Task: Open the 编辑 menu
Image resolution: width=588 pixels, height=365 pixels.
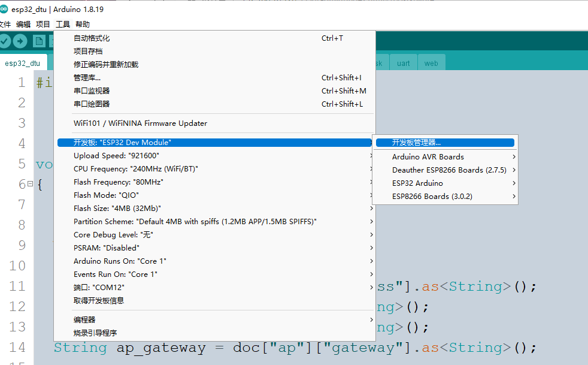Action: (23, 25)
